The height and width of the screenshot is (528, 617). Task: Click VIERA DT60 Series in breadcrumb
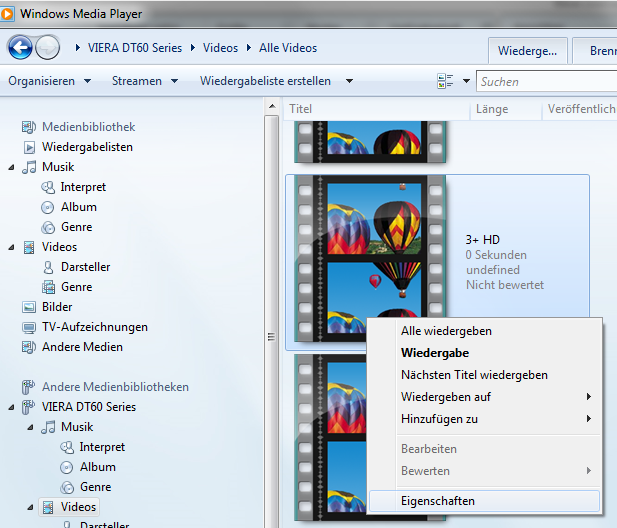coord(135,48)
